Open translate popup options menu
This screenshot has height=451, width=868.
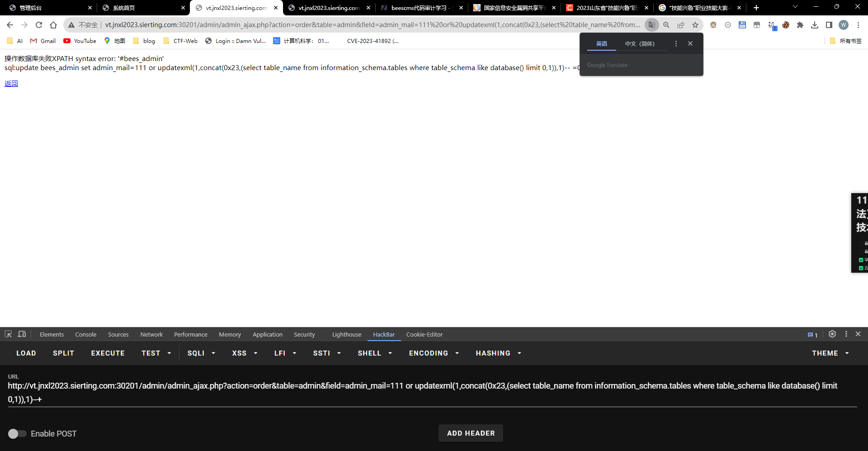tap(676, 43)
